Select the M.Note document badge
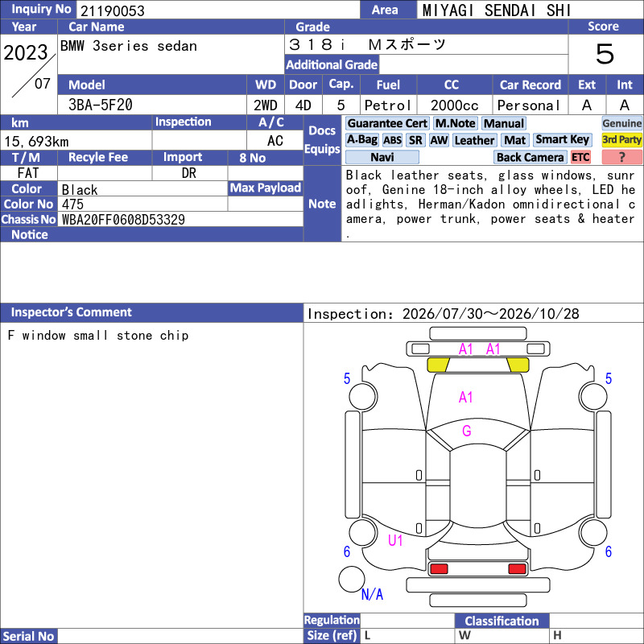This screenshot has width=644, height=644. (x=455, y=123)
